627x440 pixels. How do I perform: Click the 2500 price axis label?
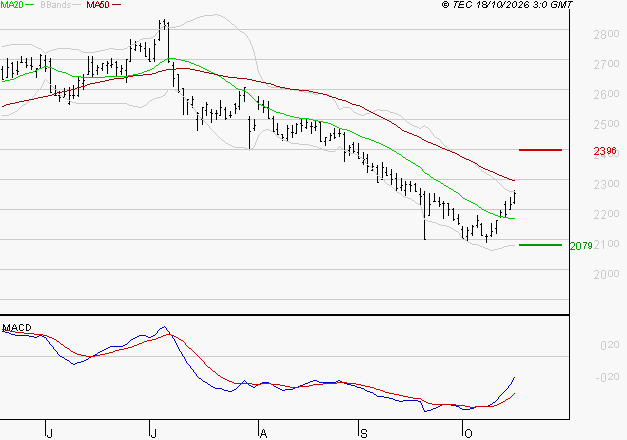pyautogui.click(x=606, y=124)
